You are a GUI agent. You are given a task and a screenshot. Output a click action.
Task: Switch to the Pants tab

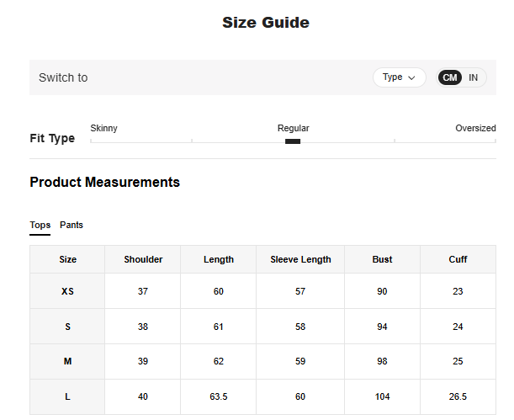(x=72, y=225)
